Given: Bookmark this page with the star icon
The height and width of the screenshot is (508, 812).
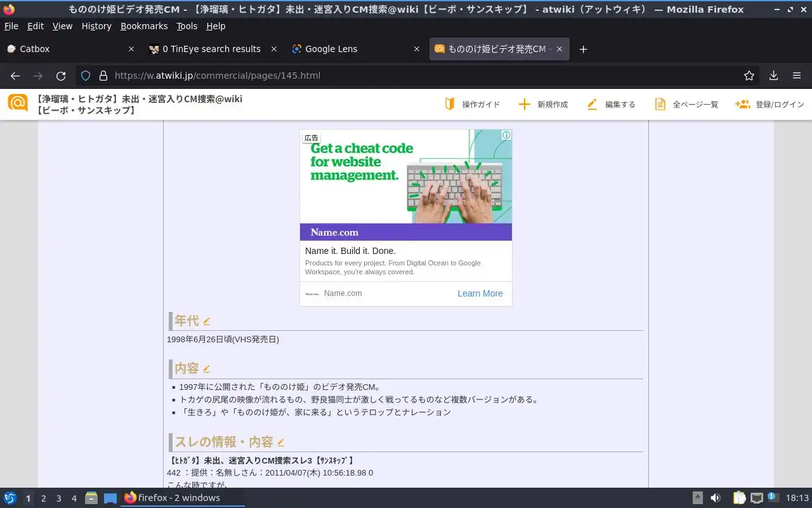Looking at the screenshot, I should tap(749, 76).
